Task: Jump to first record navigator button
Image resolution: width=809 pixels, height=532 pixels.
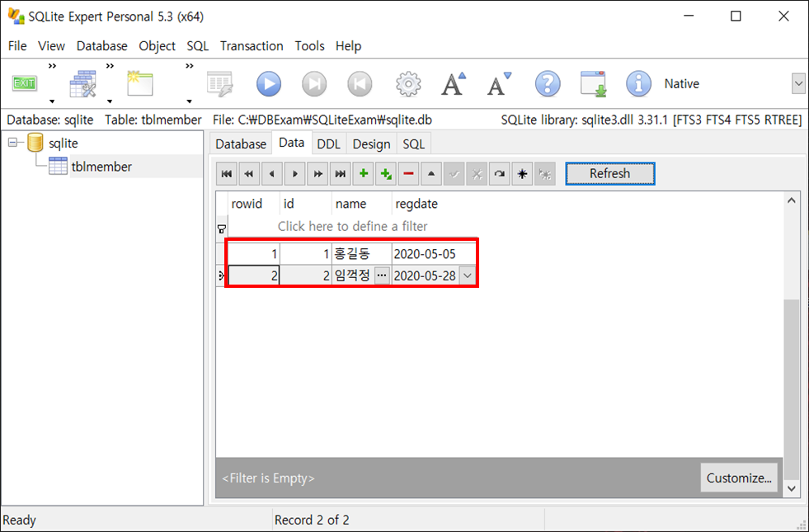Action: pos(227,174)
